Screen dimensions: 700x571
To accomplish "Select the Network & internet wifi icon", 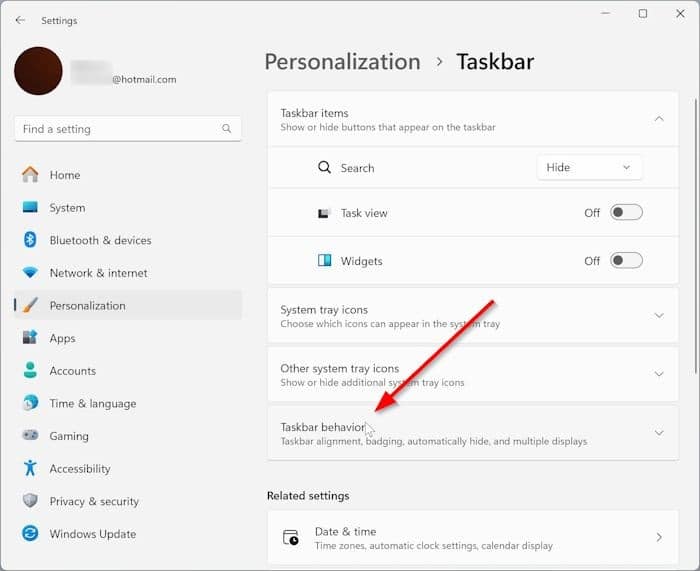I will pyautogui.click(x=30, y=273).
